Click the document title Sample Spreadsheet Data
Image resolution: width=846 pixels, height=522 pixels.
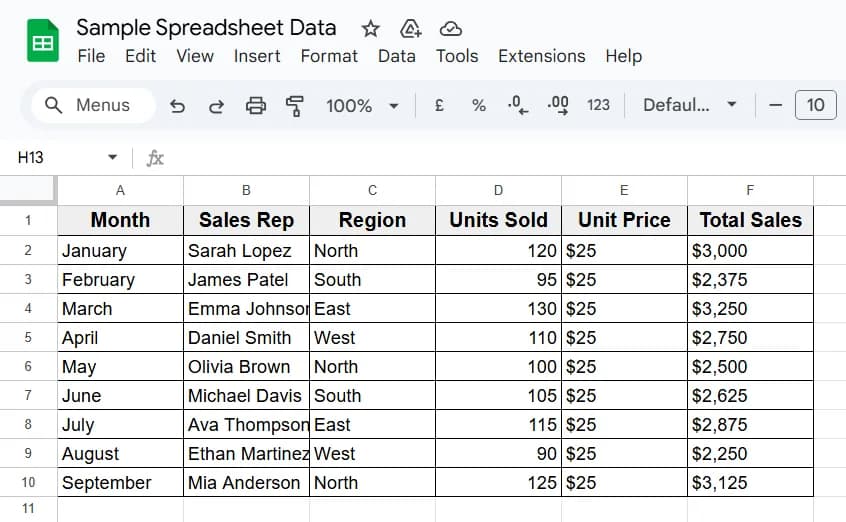pyautogui.click(x=206, y=28)
